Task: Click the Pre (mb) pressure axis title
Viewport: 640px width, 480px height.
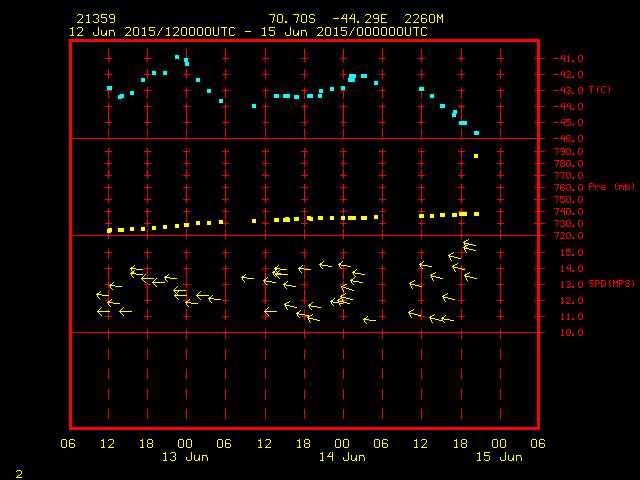Action: (x=611, y=187)
